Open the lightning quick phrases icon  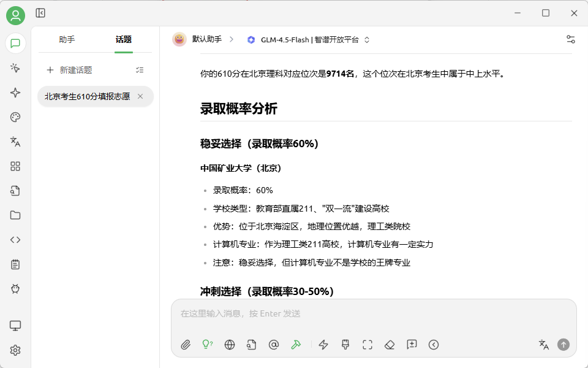[323, 344]
